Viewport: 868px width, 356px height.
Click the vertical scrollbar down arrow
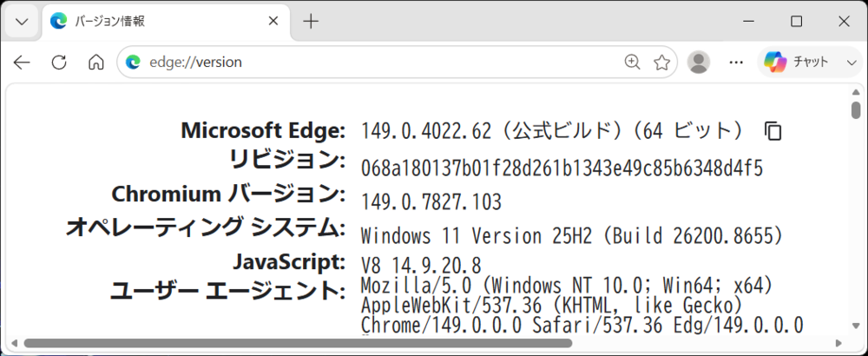857,326
